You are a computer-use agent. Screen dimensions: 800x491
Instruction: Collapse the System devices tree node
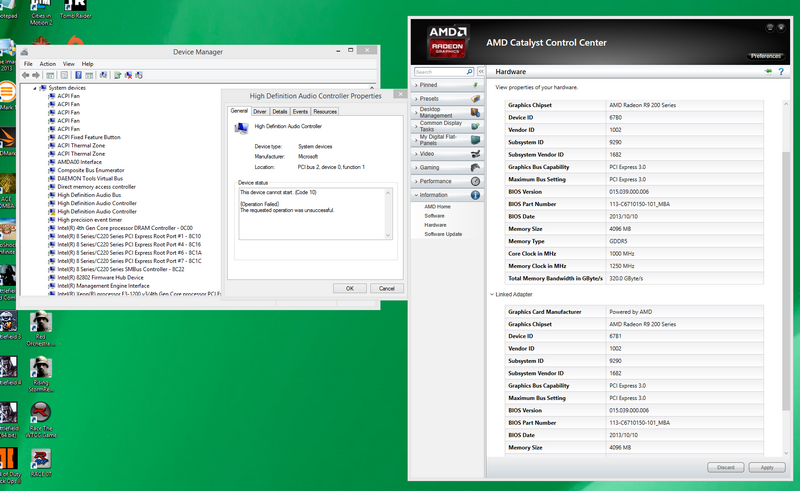pyautogui.click(x=35, y=88)
